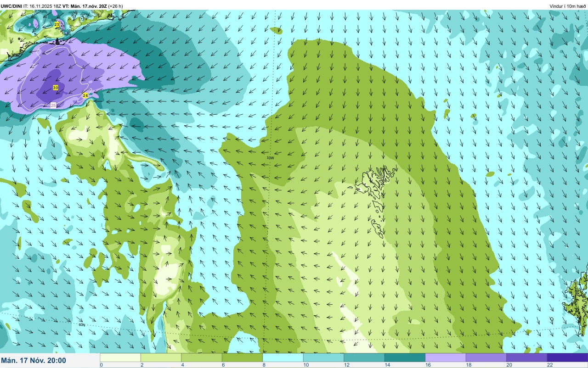Select the yellow '26' wind label
The height and width of the screenshot is (368, 588).
tap(85, 95)
